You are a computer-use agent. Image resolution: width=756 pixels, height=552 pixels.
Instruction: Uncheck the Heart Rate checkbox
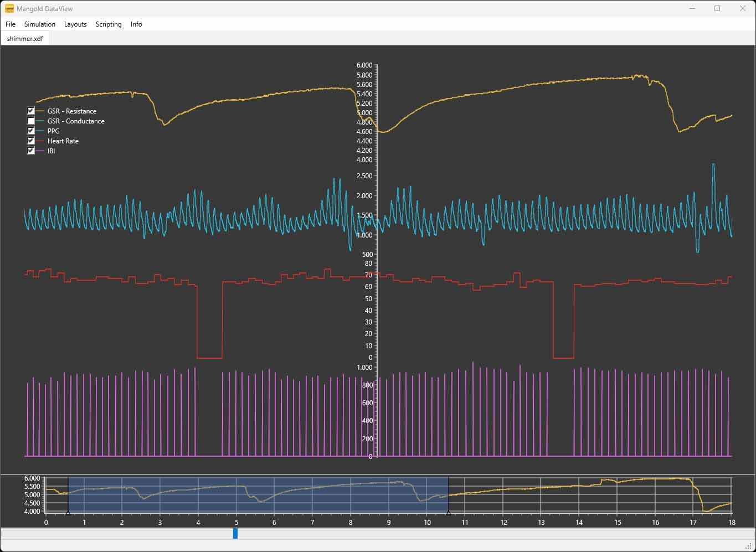(x=31, y=141)
